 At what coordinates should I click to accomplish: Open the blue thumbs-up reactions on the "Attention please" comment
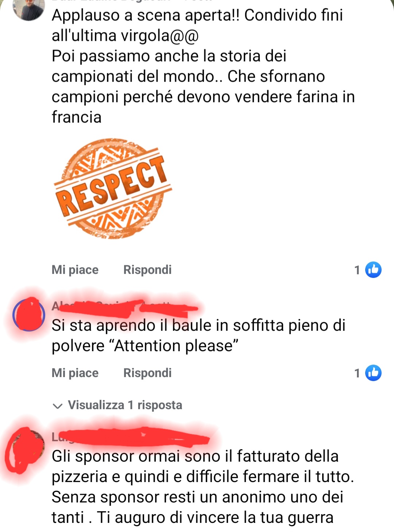click(373, 373)
